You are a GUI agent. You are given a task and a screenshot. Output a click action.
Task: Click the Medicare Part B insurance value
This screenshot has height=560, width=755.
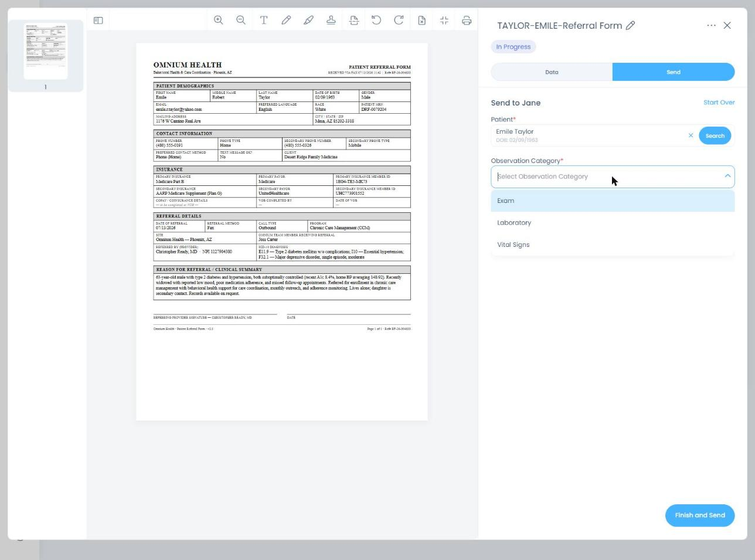(170, 182)
